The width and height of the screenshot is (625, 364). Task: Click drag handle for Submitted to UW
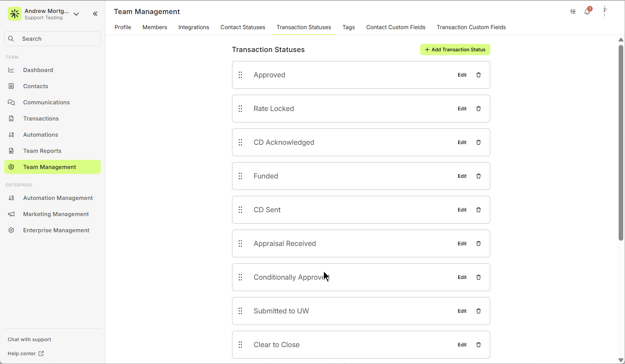tap(240, 311)
